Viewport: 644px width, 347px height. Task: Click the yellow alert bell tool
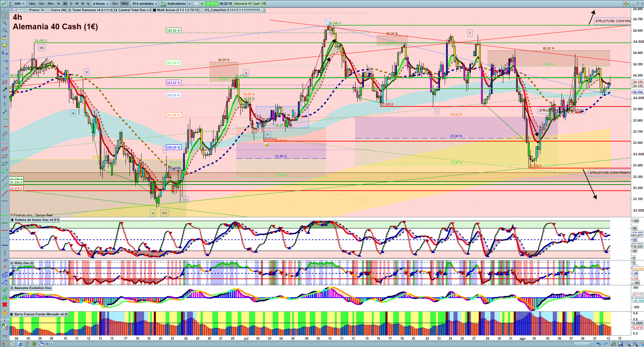pyautogui.click(x=5, y=45)
